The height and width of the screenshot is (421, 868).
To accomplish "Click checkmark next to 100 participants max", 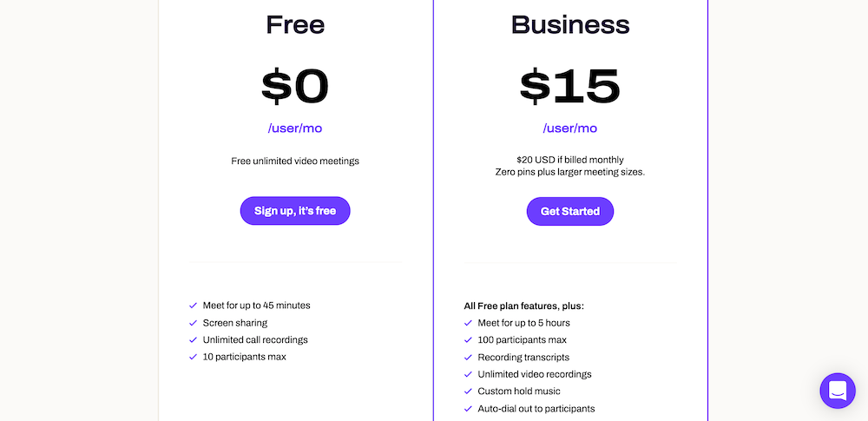I will coord(469,340).
